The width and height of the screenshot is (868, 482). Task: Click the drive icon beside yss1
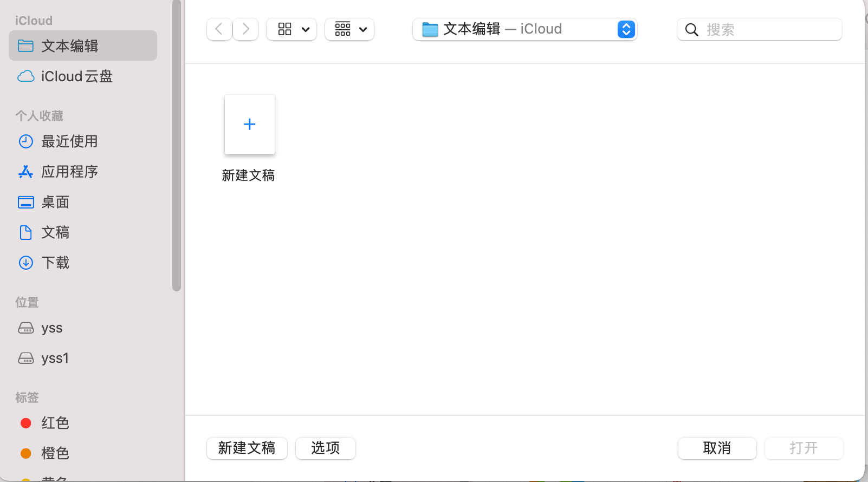[x=26, y=358]
